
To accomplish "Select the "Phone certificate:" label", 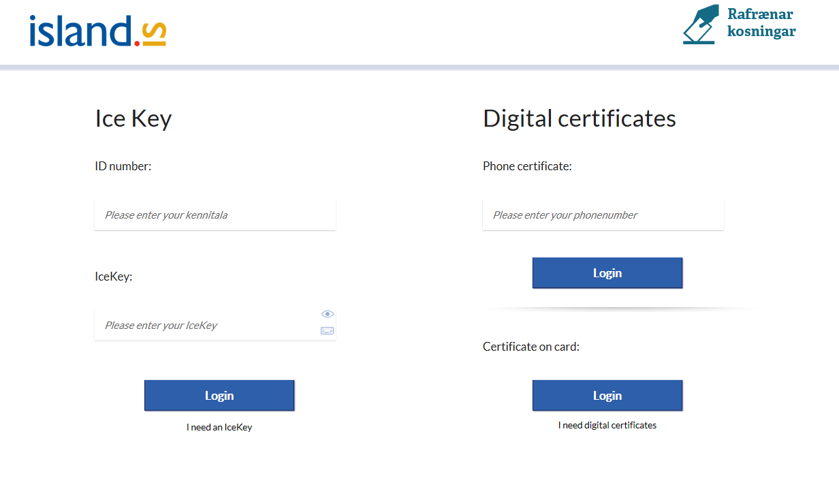I will pos(527,166).
